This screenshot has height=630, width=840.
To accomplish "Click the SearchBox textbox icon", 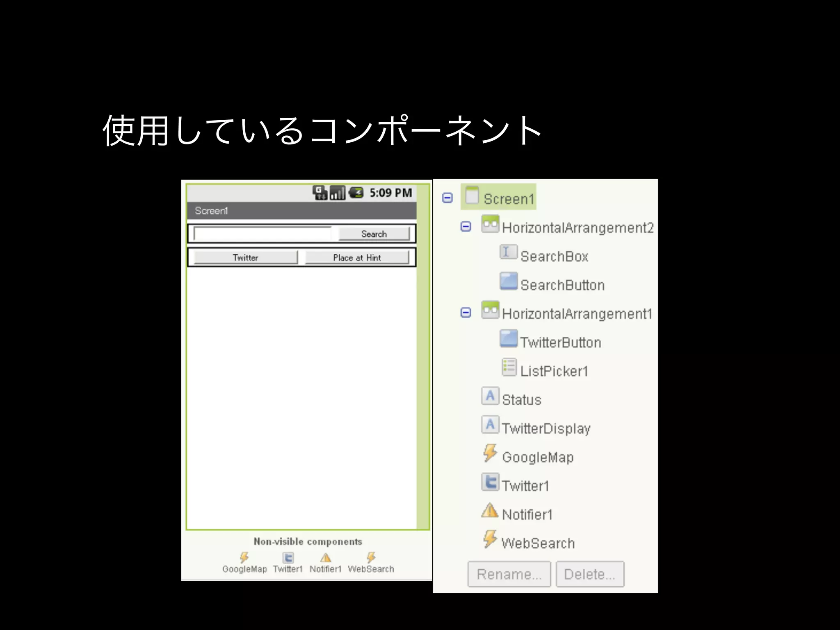I will click(508, 252).
